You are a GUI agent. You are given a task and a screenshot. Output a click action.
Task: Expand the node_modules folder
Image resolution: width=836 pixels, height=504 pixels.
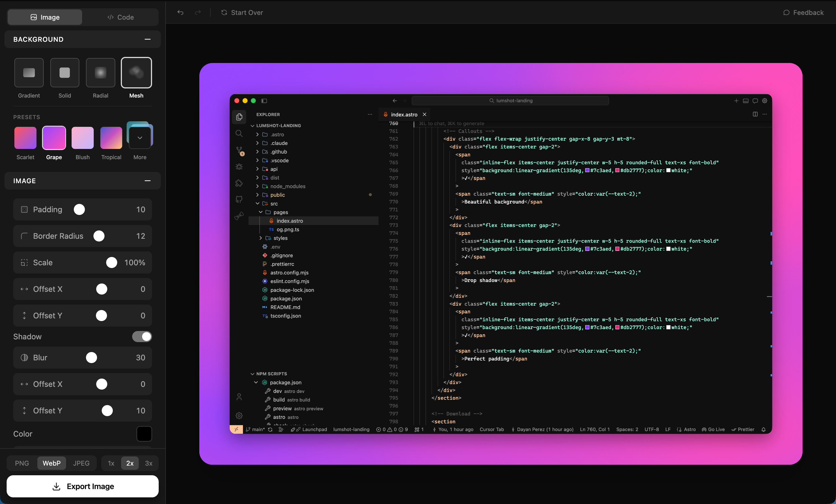coord(288,186)
